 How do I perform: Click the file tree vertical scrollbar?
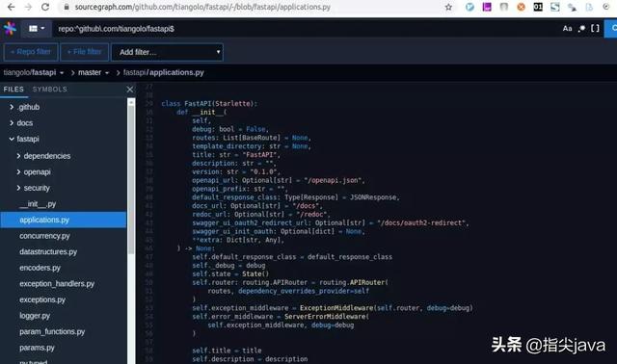pos(131,176)
